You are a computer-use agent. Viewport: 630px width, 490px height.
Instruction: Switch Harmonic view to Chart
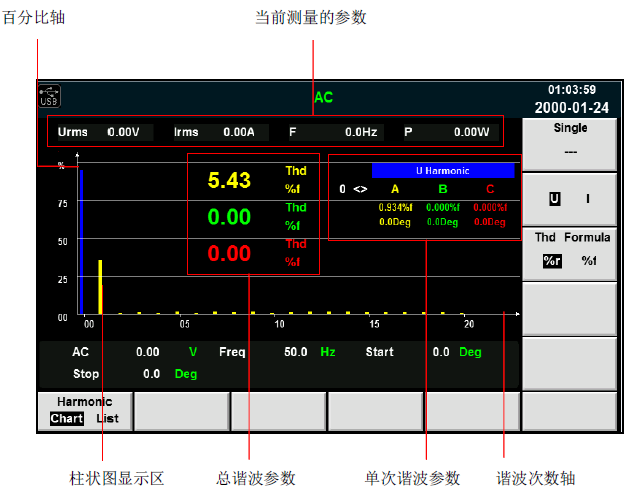click(67, 418)
